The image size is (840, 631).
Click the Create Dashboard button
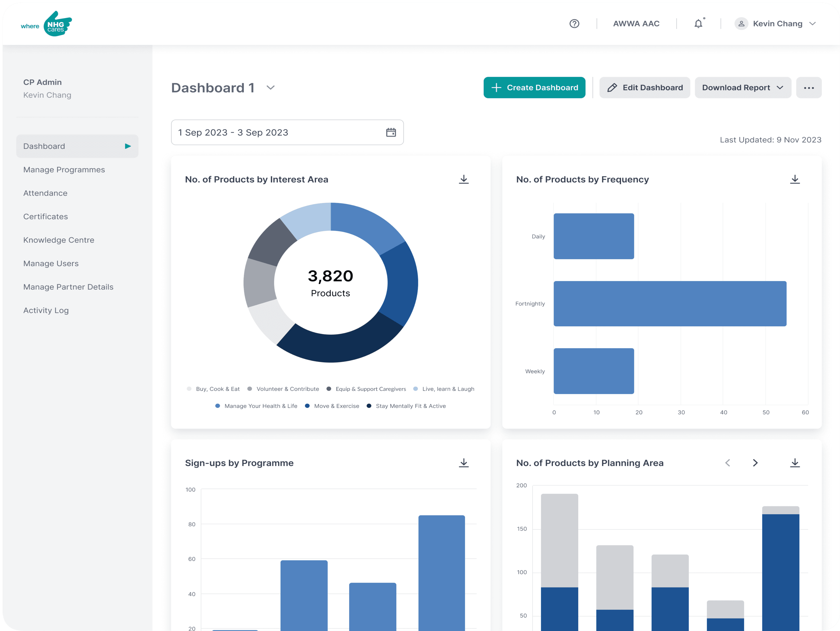point(534,88)
